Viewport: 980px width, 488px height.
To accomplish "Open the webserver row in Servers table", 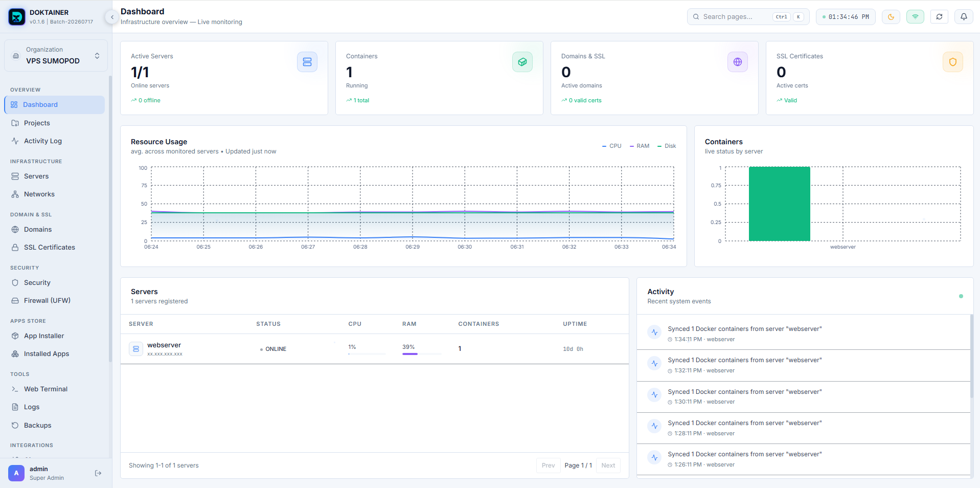I will [375, 349].
